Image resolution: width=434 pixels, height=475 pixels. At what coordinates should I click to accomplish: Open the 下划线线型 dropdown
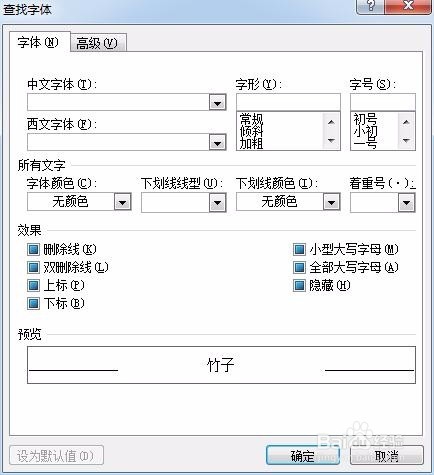tap(218, 202)
